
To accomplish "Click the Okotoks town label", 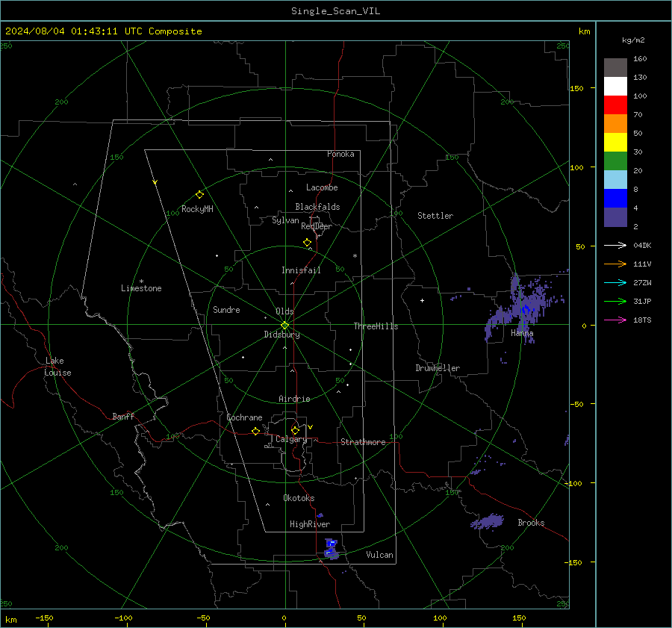I will coord(299,498).
